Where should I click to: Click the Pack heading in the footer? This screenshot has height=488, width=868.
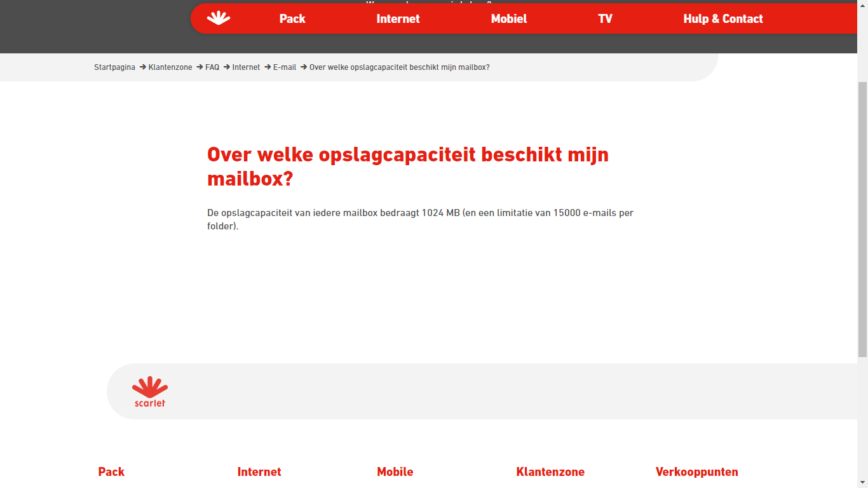pyautogui.click(x=111, y=472)
